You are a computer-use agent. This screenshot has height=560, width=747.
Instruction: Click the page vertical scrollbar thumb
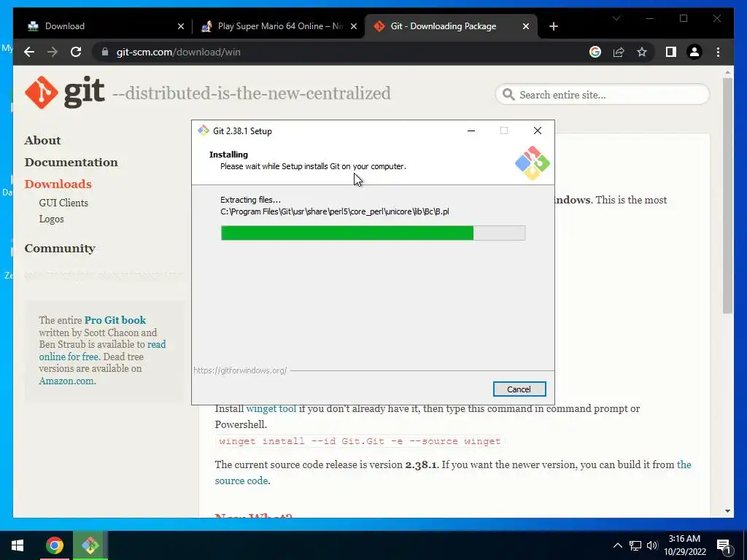click(727, 195)
